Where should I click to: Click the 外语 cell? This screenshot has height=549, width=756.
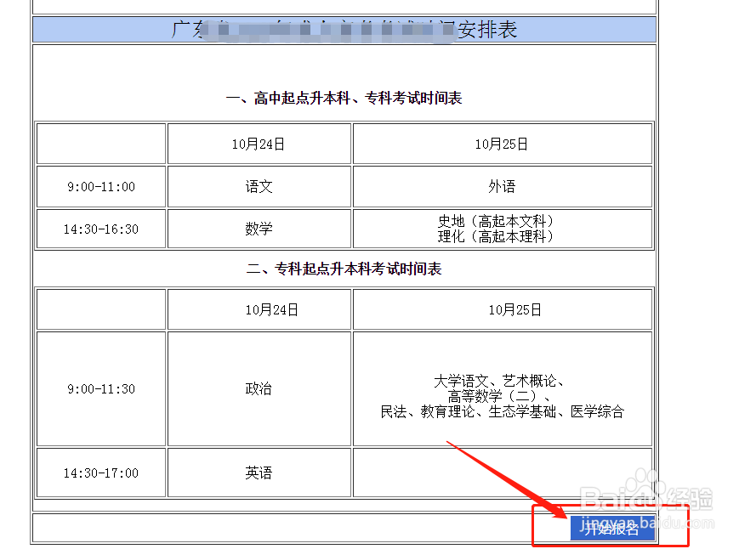pyautogui.click(x=502, y=186)
